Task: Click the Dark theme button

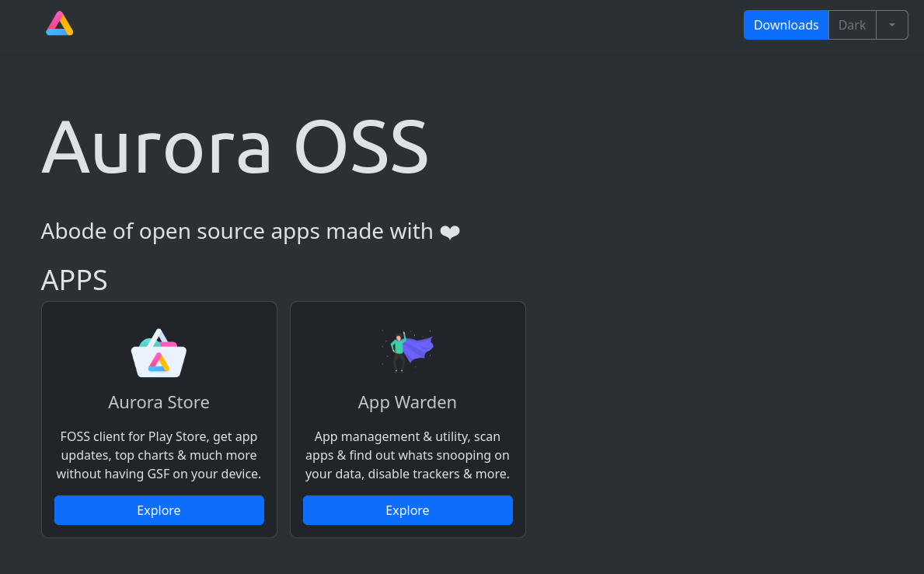Action: coord(852,25)
